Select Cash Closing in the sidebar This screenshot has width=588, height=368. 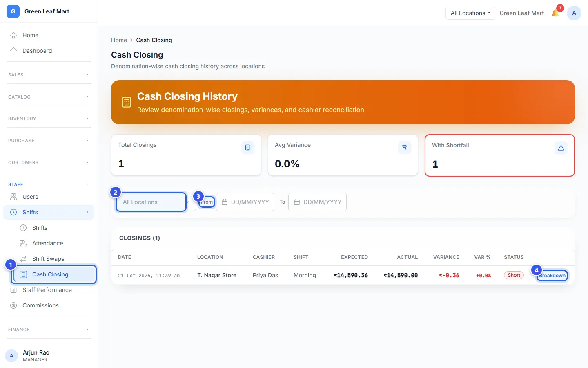tap(54, 274)
